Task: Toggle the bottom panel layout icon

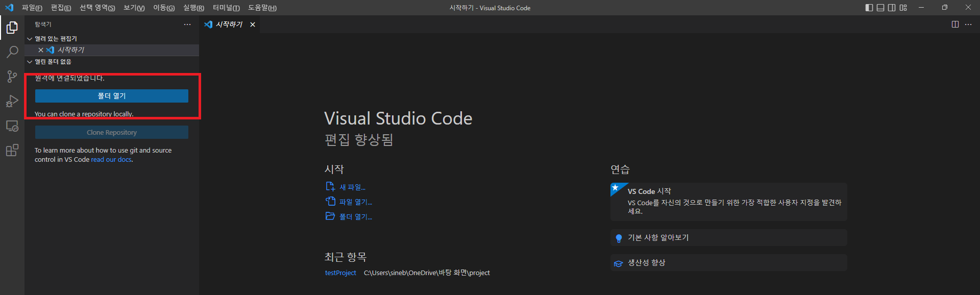Action: [880, 8]
